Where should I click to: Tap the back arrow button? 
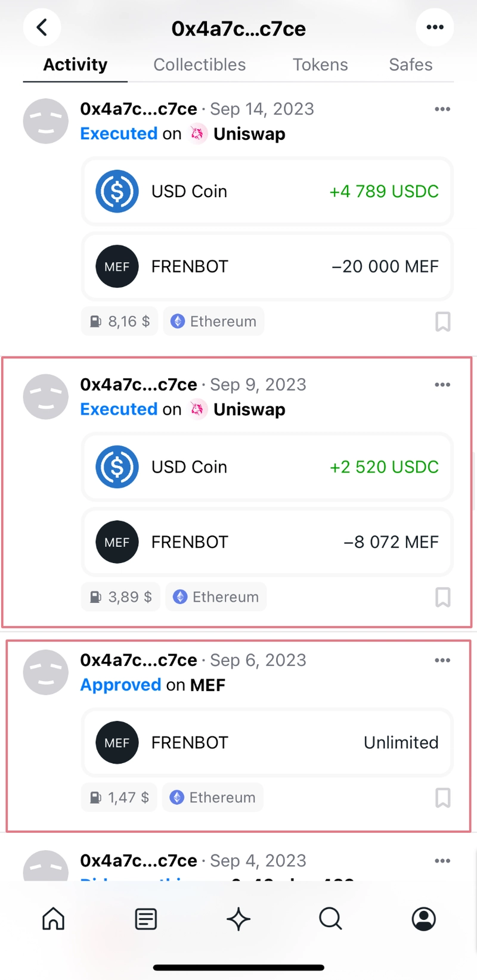pyautogui.click(x=42, y=27)
